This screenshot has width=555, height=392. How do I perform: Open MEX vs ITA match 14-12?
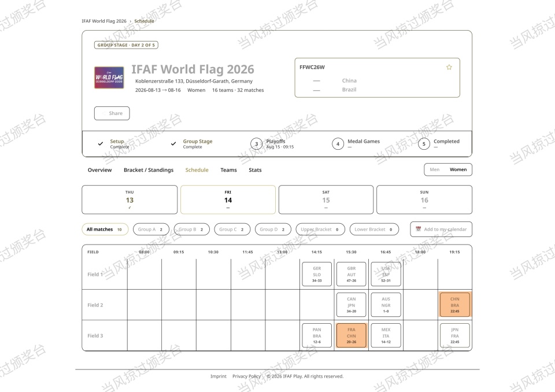point(386,336)
